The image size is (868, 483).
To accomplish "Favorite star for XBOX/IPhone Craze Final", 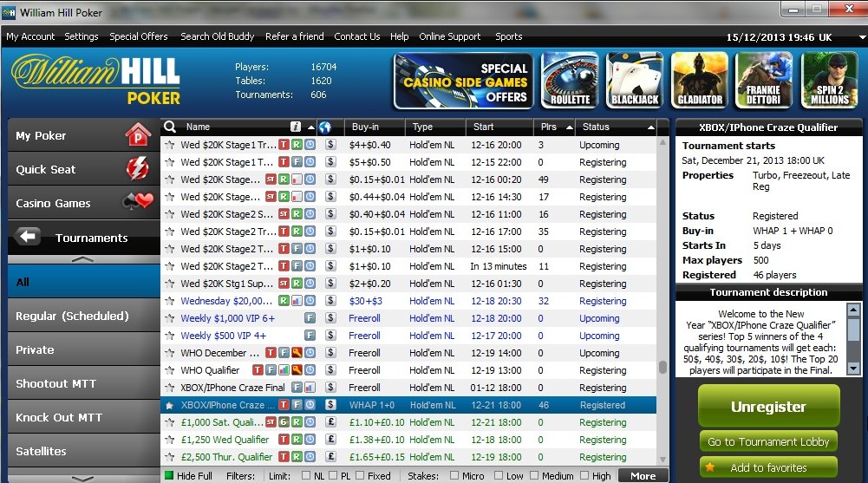I will (170, 388).
